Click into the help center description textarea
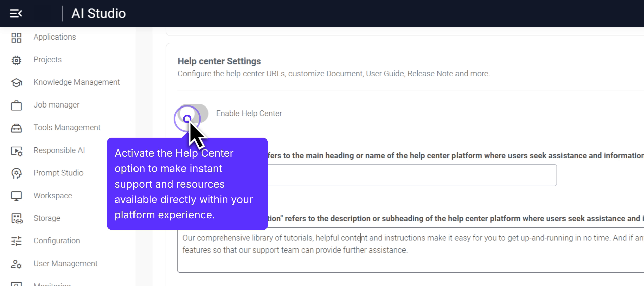Image resolution: width=644 pixels, height=286 pixels. click(x=411, y=250)
